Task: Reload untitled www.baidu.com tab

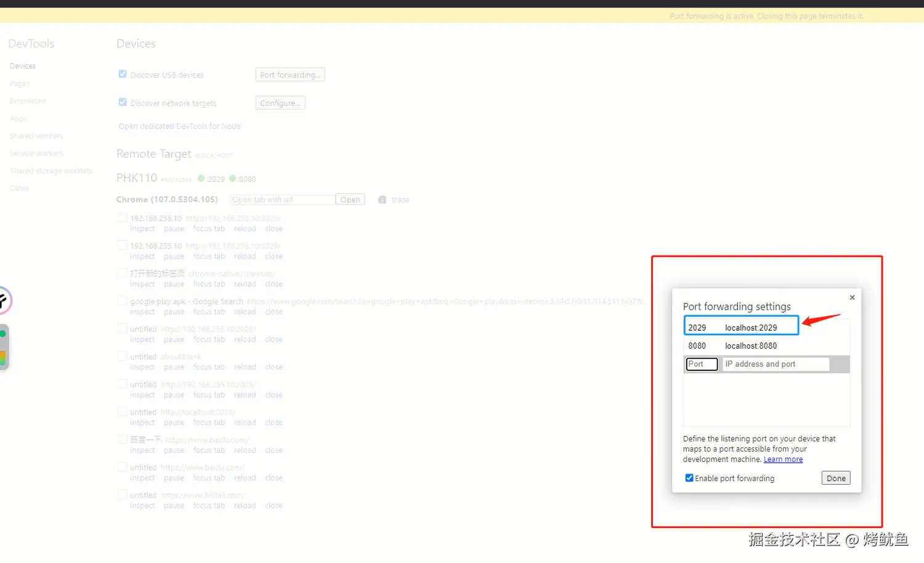Action: 245,478
